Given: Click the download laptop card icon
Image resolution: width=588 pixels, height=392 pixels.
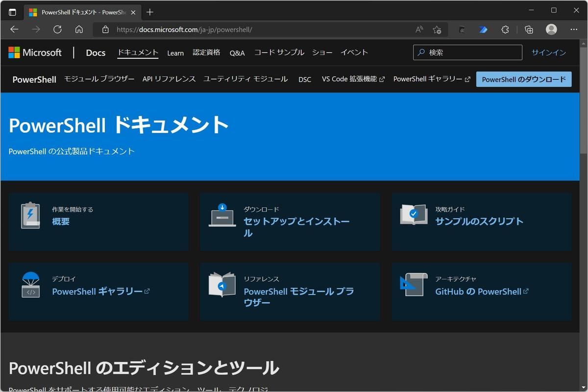Looking at the screenshot, I should coord(222,215).
